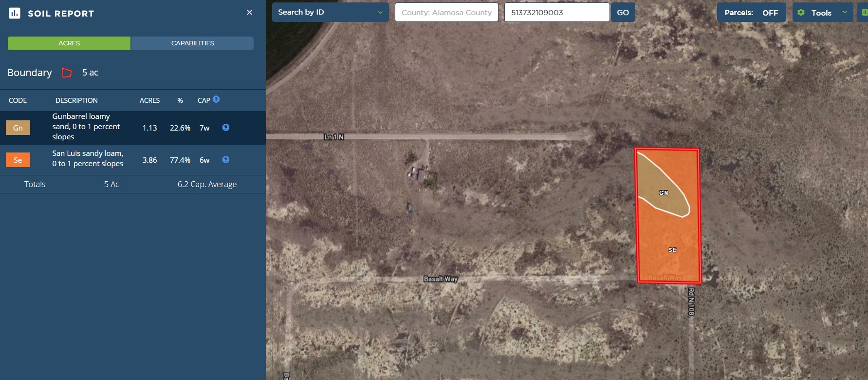Click the green gear icon on Tools

point(801,13)
